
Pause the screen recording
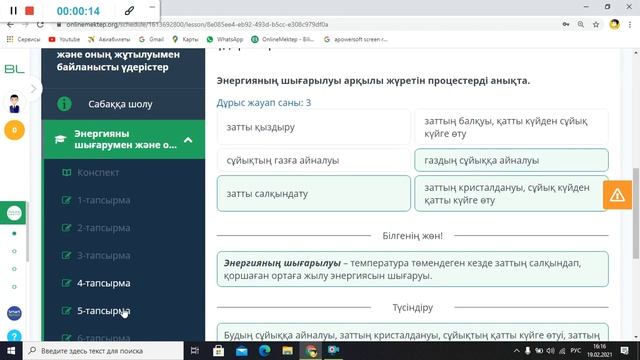pos(13,11)
